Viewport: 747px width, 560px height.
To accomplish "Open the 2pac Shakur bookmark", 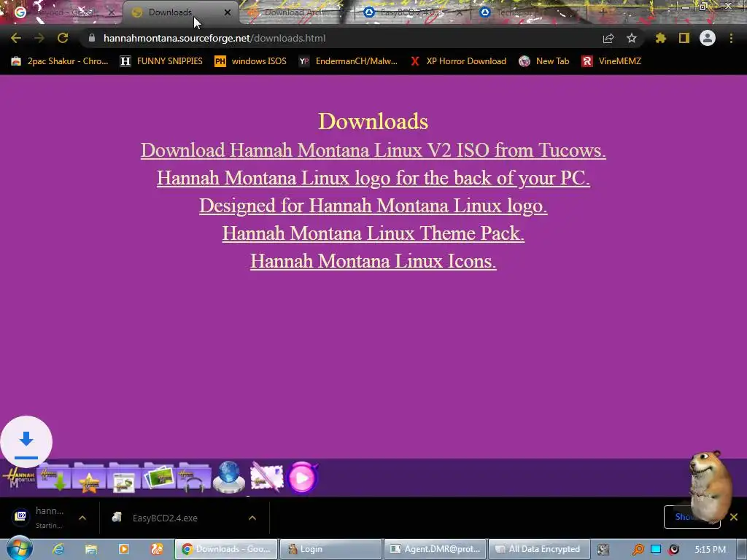I will (60, 61).
